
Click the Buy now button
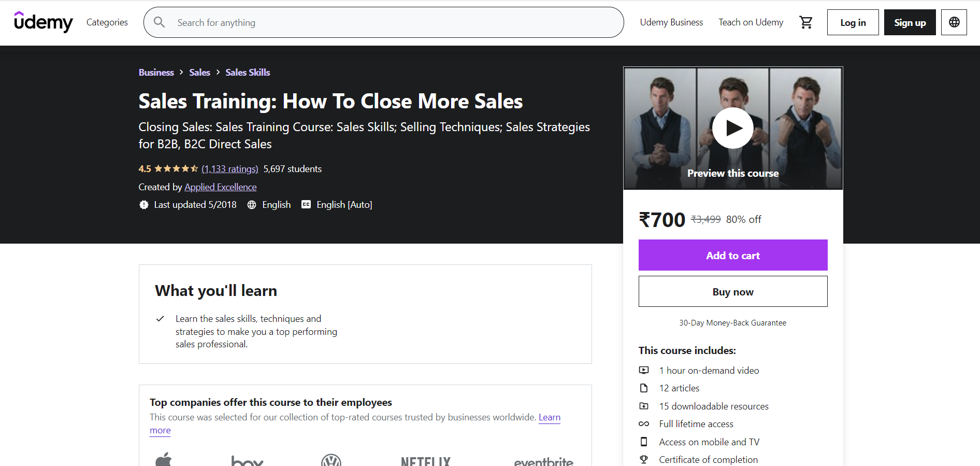(732, 291)
